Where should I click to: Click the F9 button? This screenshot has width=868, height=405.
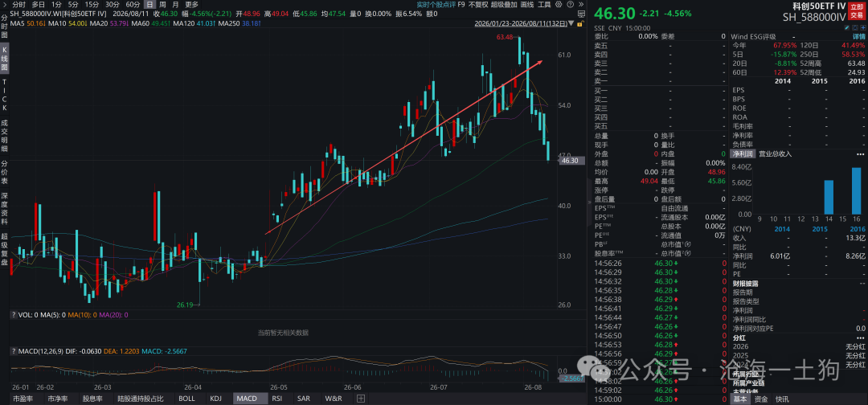tap(461, 5)
